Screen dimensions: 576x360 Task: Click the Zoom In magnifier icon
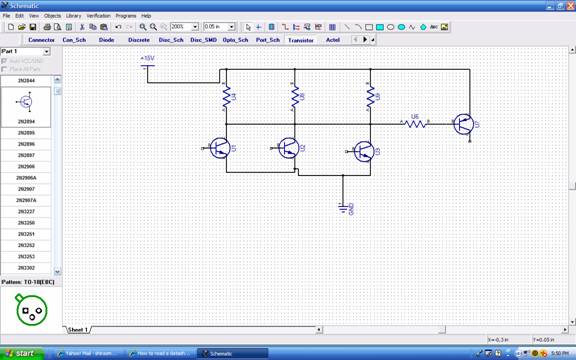tap(143, 27)
